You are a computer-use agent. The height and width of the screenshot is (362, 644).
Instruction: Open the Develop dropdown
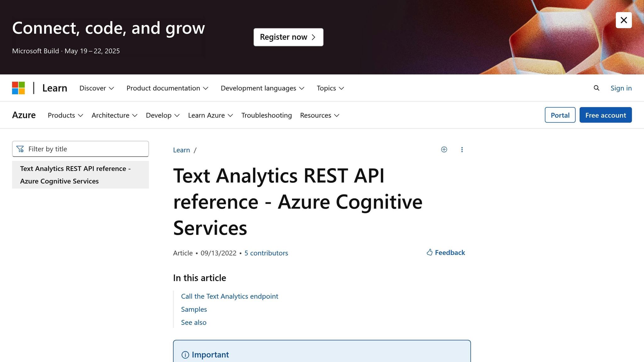pos(163,115)
